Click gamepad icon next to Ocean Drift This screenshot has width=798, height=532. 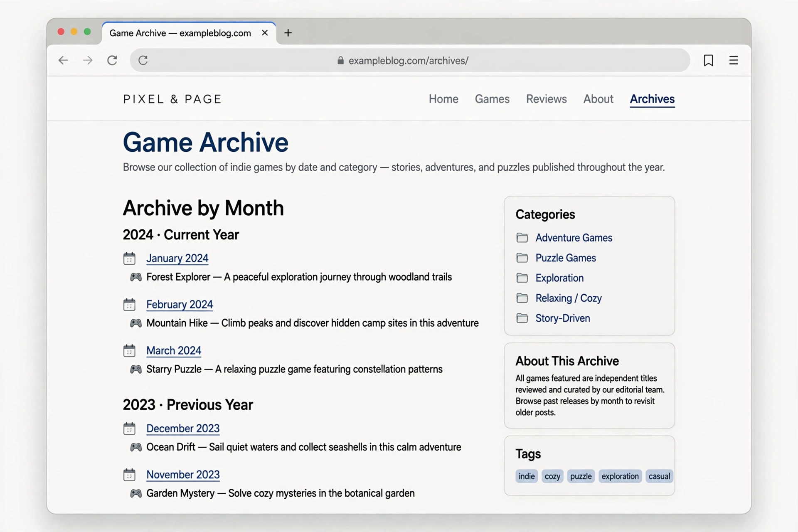(136, 447)
